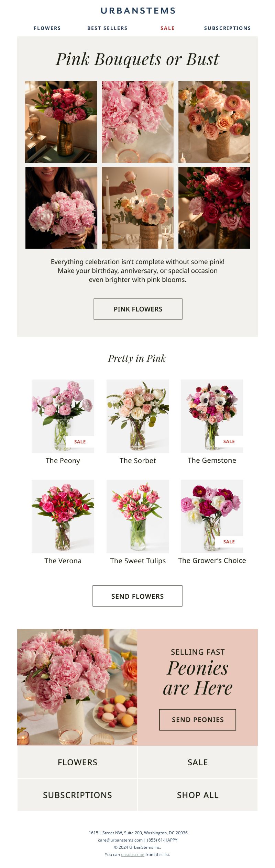Open the Flowers top navigation item
The image size is (275, 868).
(47, 28)
